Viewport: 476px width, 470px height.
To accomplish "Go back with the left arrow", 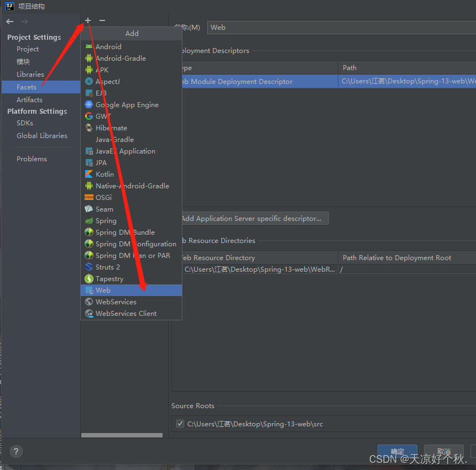I will pos(10,22).
